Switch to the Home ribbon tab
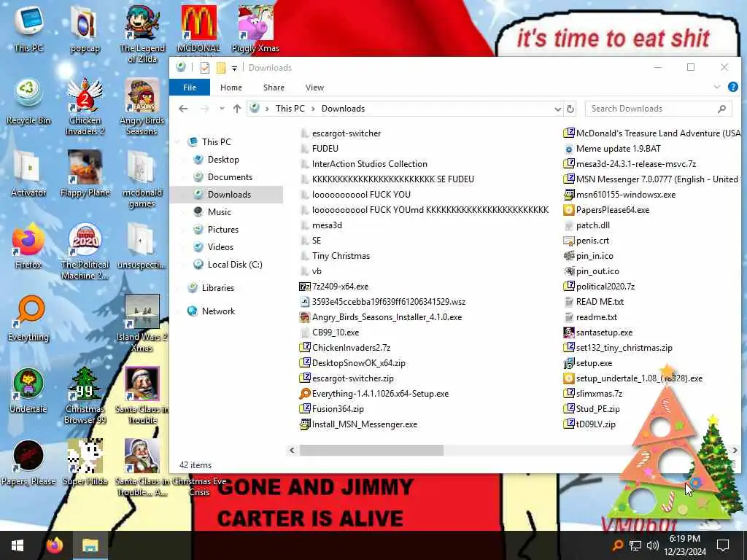747x560 pixels. 231,87
